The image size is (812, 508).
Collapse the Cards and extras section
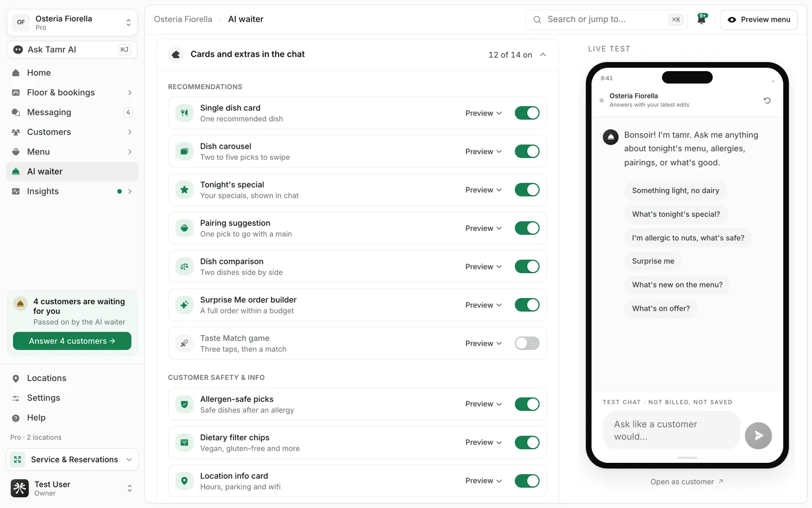point(543,55)
